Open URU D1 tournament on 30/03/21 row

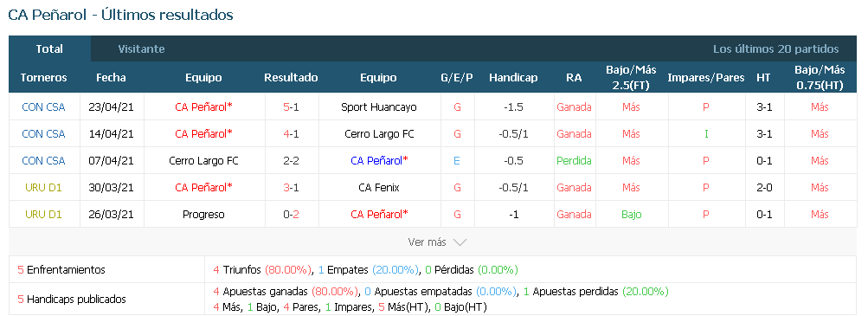click(x=44, y=188)
